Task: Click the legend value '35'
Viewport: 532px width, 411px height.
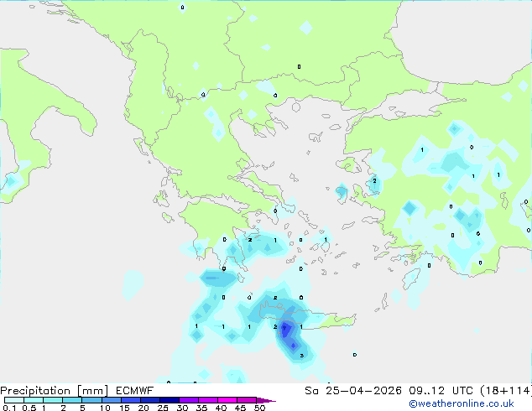Action: pyautogui.click(x=201, y=408)
